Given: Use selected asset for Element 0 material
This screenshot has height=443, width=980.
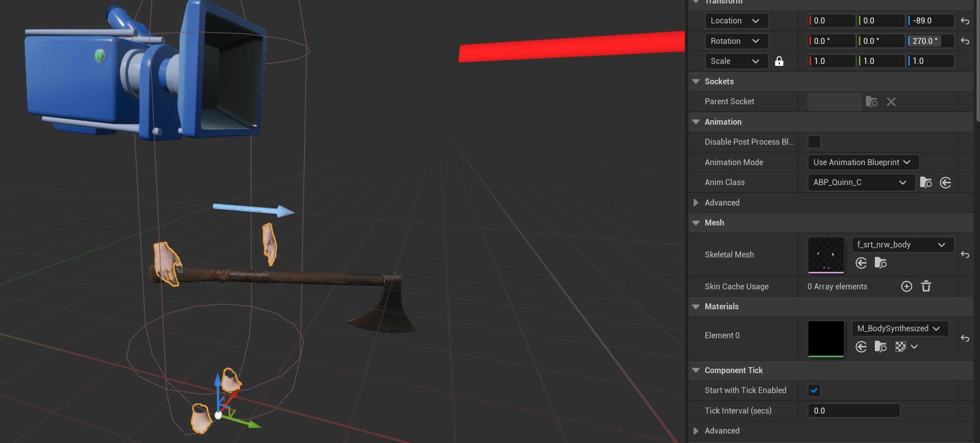Looking at the screenshot, I should click(861, 347).
